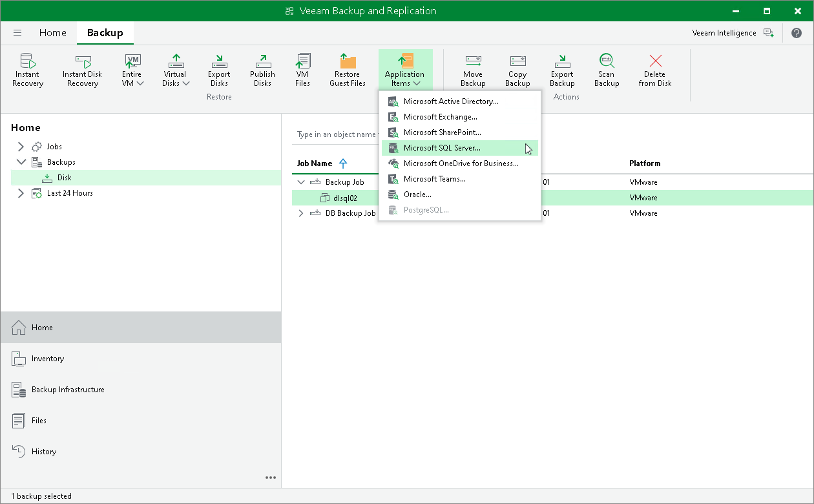This screenshot has width=814, height=504.
Task: Collapse the Application Items dropdown
Action: (405, 70)
